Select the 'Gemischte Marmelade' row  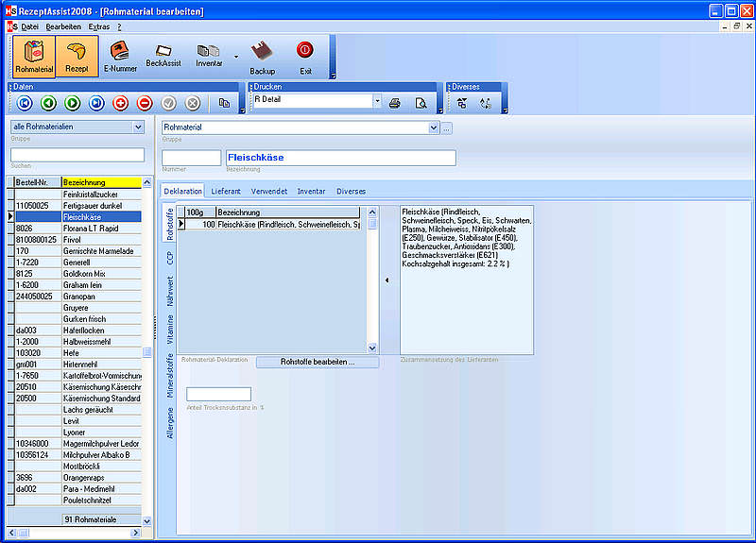click(x=75, y=251)
